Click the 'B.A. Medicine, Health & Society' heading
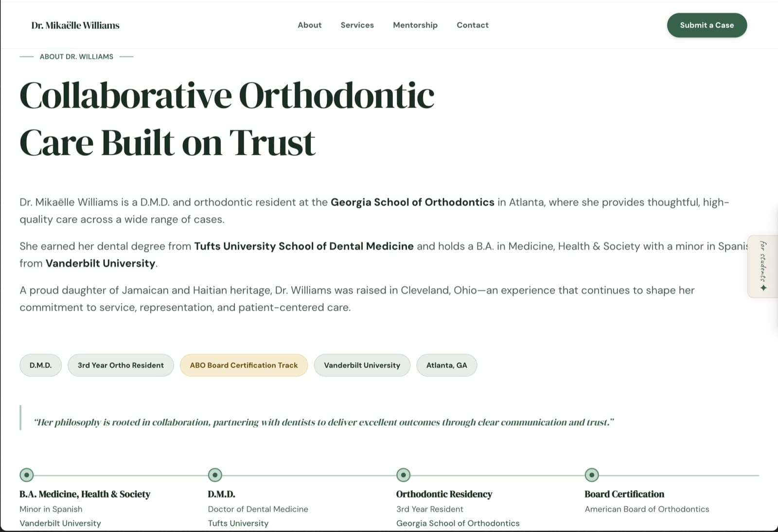The height and width of the screenshot is (532, 778). coord(85,494)
